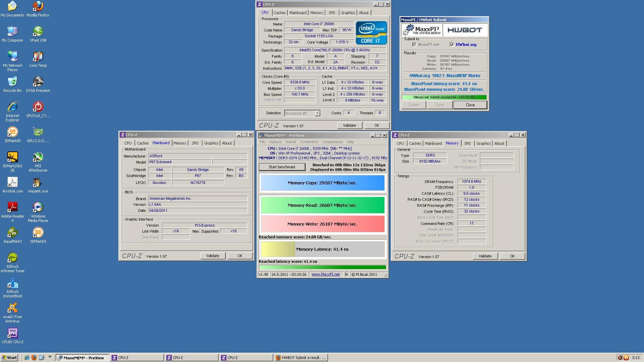Open Adobe Reader 9 shortcut
The width and height of the screenshot is (644, 362).
(12, 212)
